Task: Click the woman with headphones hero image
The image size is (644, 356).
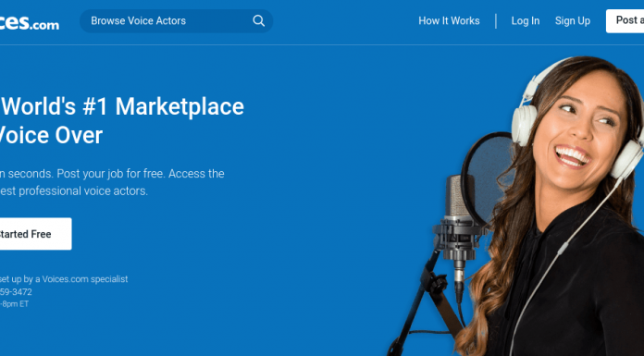Action: pyautogui.click(x=517, y=206)
